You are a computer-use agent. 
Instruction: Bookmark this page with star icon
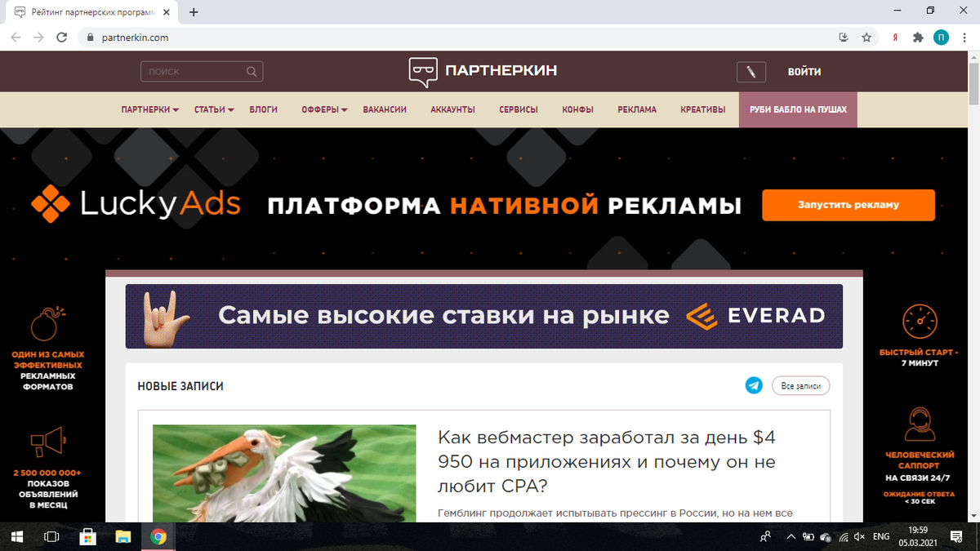tap(866, 38)
